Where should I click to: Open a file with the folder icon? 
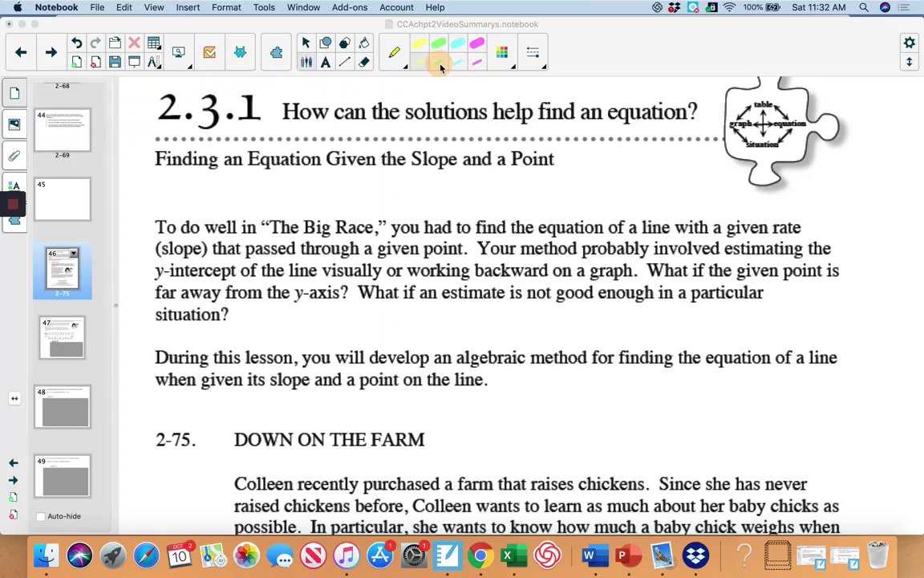[115, 43]
